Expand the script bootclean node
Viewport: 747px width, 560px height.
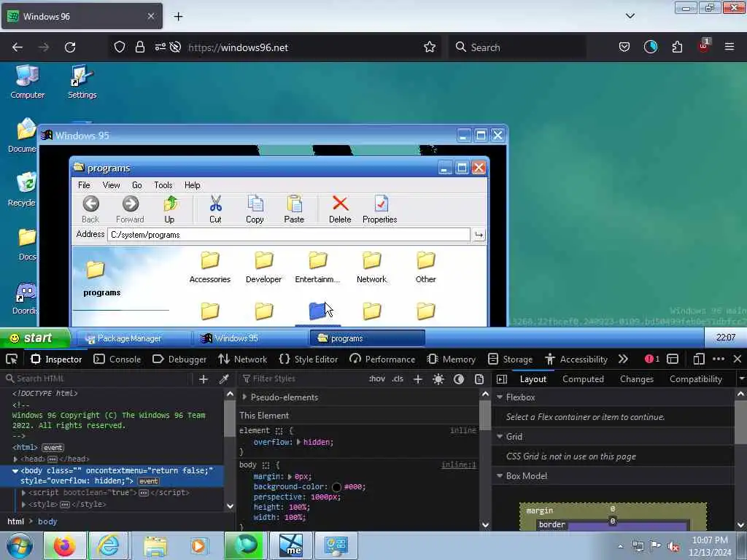(24, 493)
